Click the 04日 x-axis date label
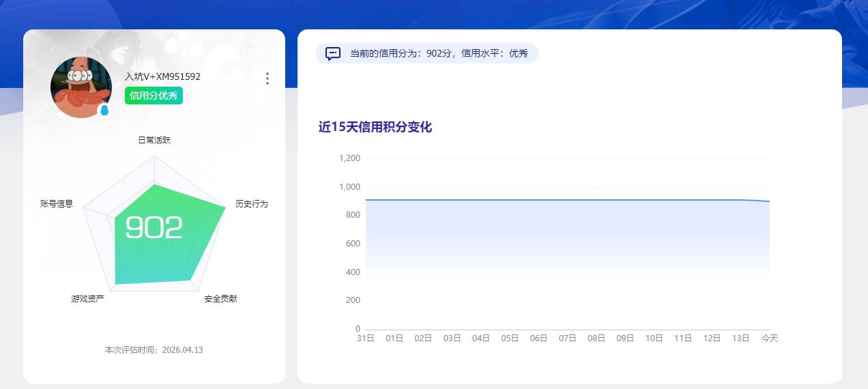The image size is (868, 389). click(481, 338)
